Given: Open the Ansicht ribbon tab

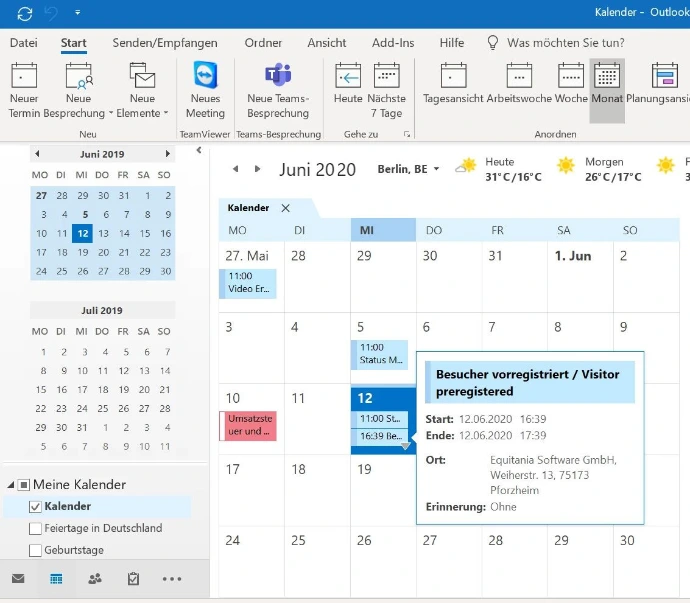Looking at the screenshot, I should 327,43.
